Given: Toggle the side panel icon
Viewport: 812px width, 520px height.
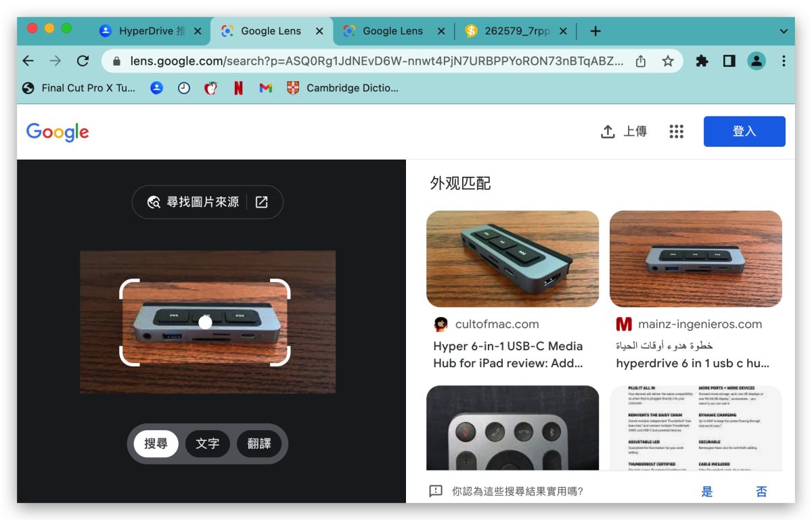Looking at the screenshot, I should [x=729, y=61].
